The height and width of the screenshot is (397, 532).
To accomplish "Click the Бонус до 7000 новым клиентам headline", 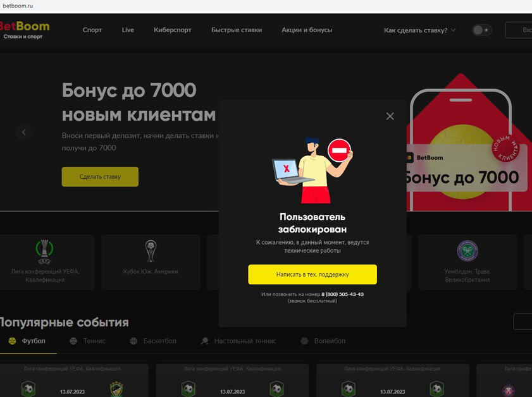I will click(x=139, y=102).
